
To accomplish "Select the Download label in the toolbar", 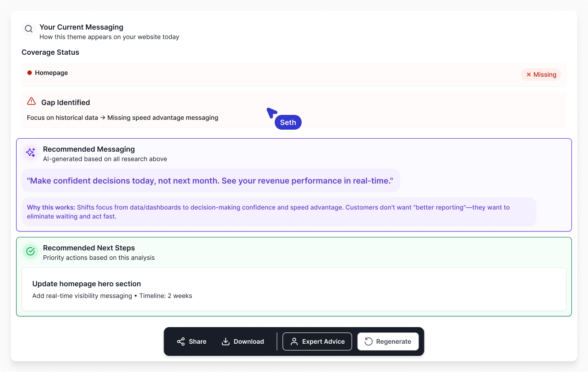I will click(249, 341).
